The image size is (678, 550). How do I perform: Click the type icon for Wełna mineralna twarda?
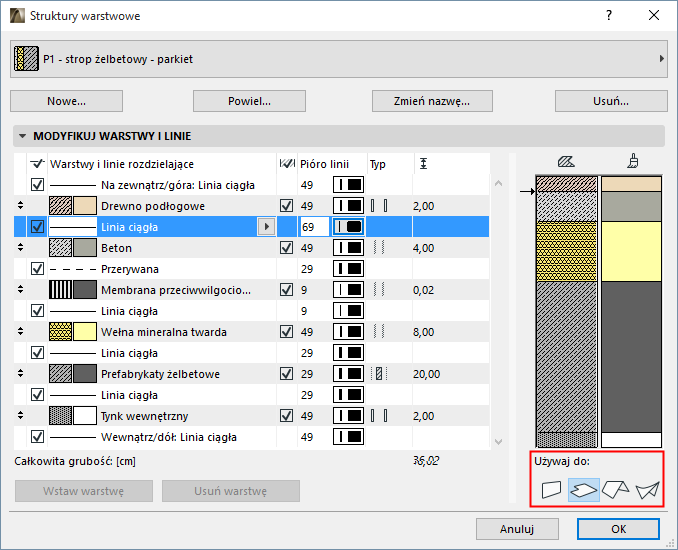[x=379, y=332]
